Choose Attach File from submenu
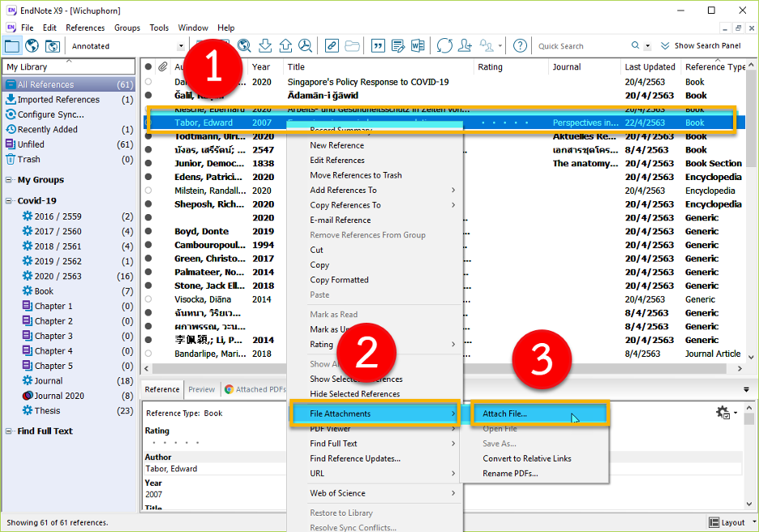The height and width of the screenshot is (532, 759). (x=504, y=414)
